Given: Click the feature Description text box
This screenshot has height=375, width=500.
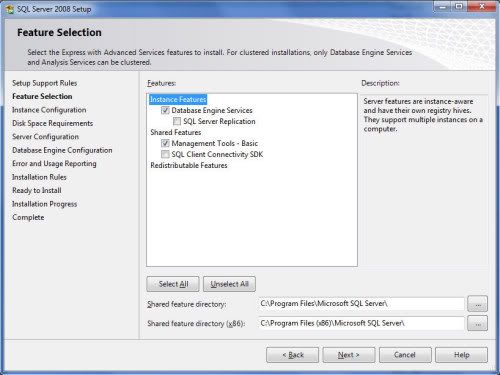Looking at the screenshot, I should 424,180.
